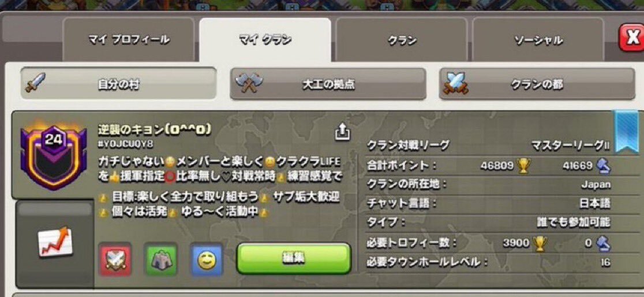Select the 自分の村 sword button
The width and height of the screenshot is (644, 297).
click(119, 84)
